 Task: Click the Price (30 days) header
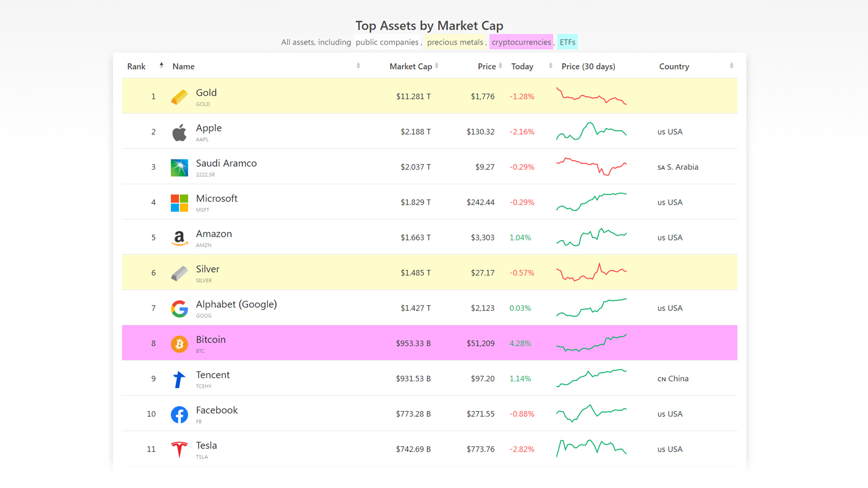(588, 66)
